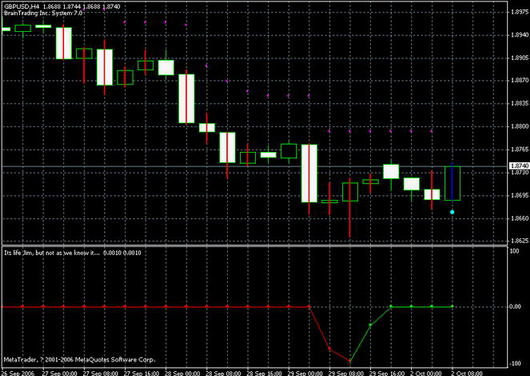Click the indicator scale value 100

(515, 251)
